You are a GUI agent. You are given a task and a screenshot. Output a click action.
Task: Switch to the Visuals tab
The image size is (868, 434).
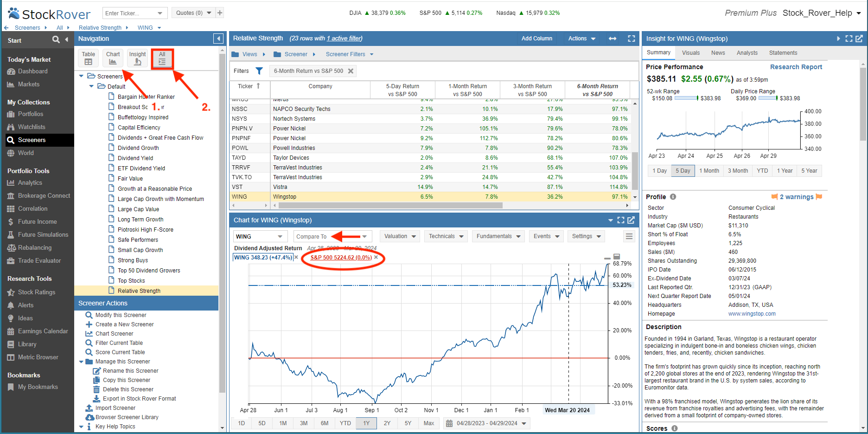690,53
